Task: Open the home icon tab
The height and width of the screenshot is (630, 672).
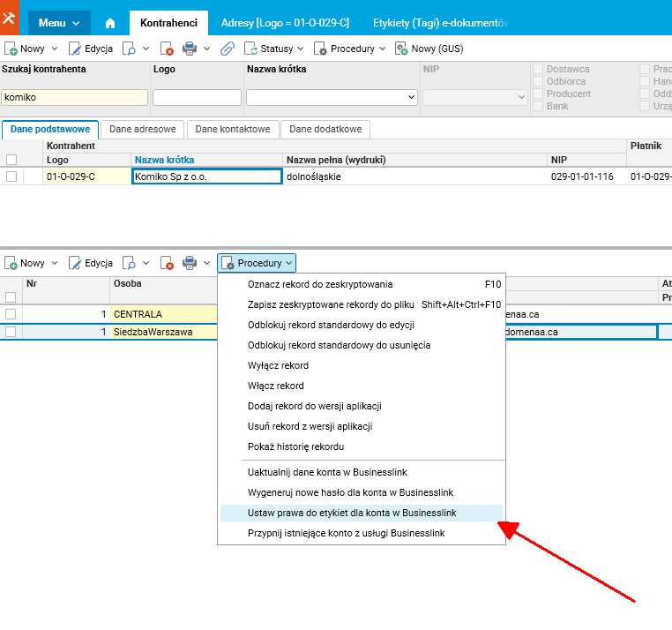Action: pos(110,23)
